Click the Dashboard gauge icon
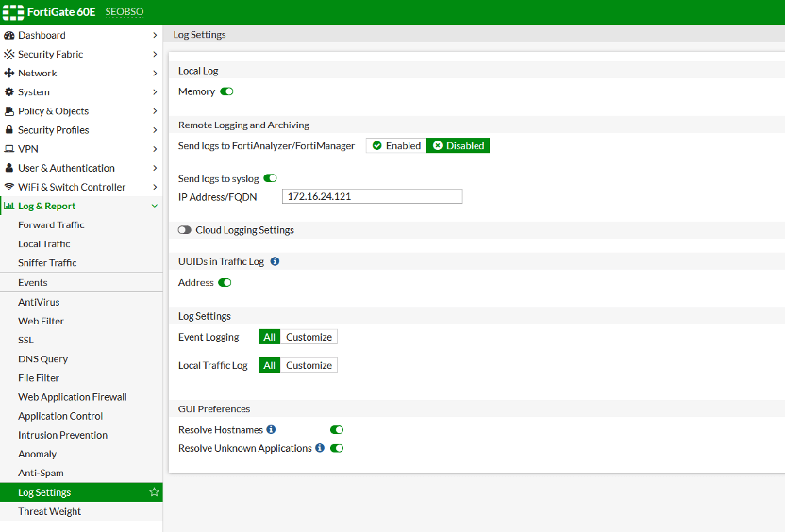785x532 pixels. [x=9, y=35]
